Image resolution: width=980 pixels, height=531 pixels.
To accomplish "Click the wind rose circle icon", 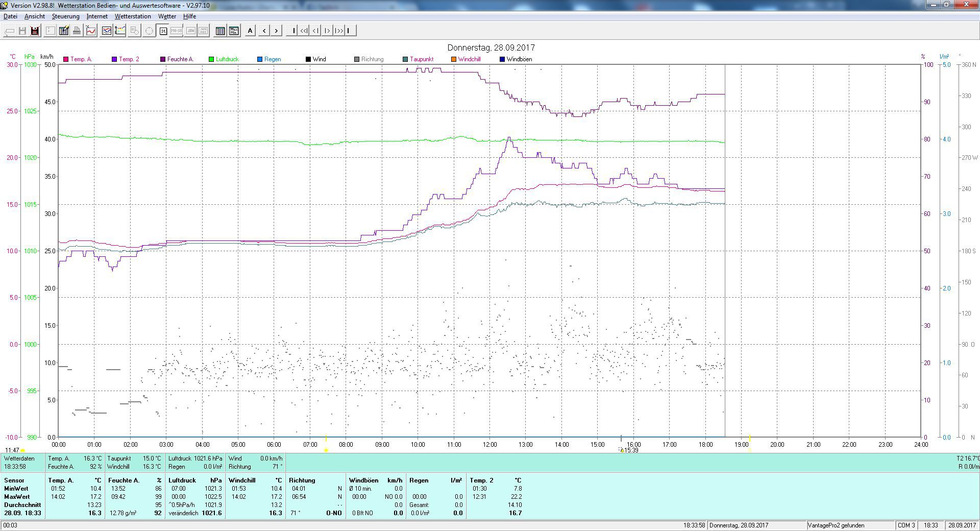I will 149,31.
